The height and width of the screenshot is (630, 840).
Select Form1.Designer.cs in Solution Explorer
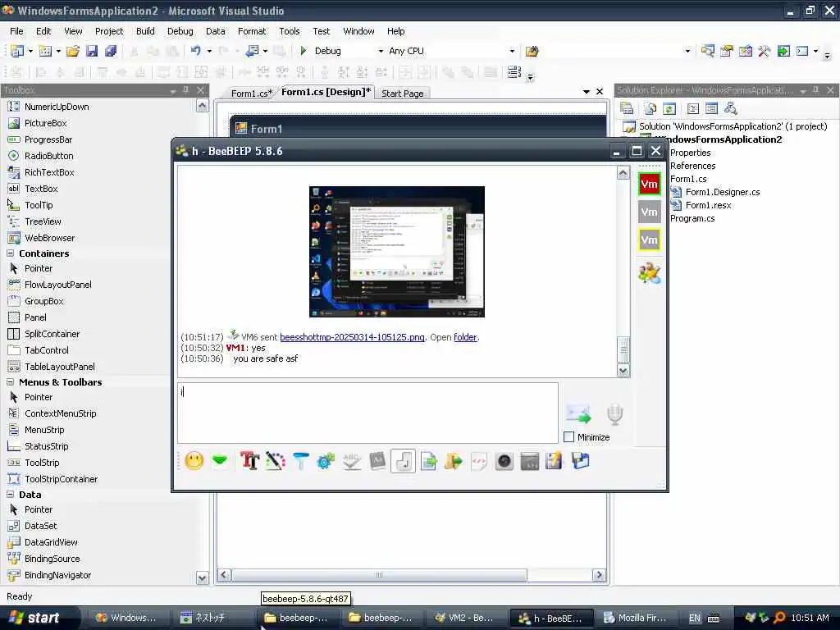coord(722,192)
